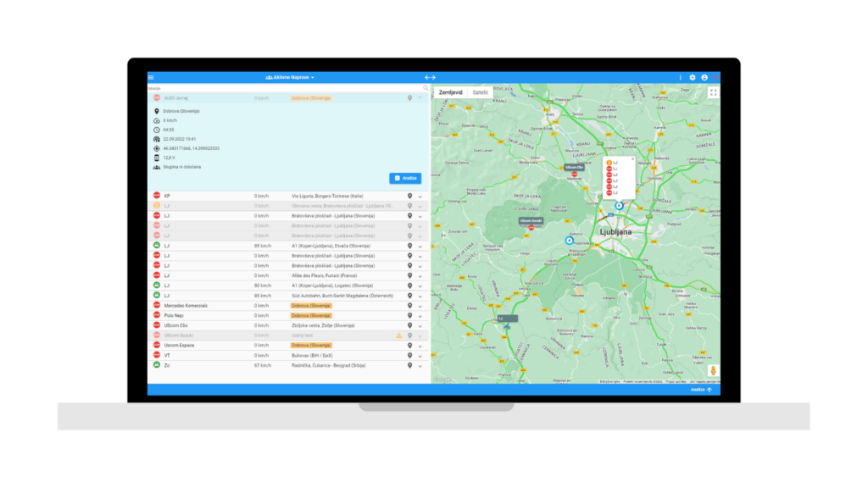Select the Zemljevid map tab
868x488 pixels.
(x=451, y=91)
